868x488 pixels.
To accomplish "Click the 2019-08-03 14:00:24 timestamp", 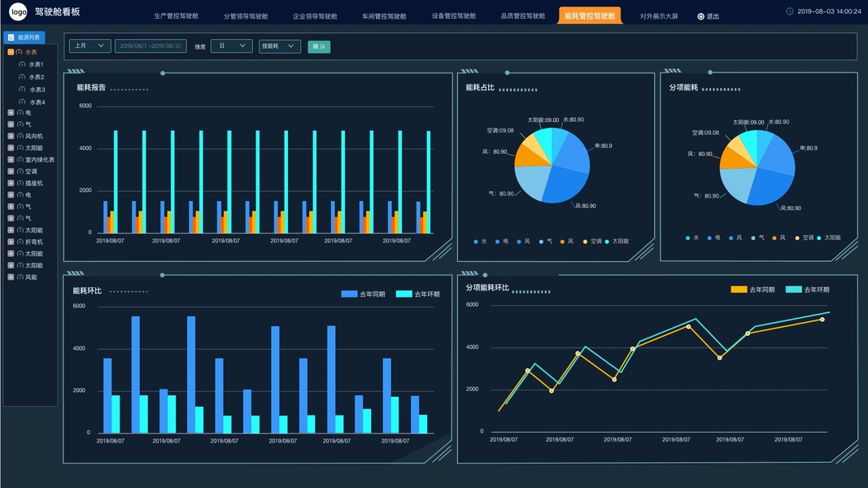I will pos(829,11).
